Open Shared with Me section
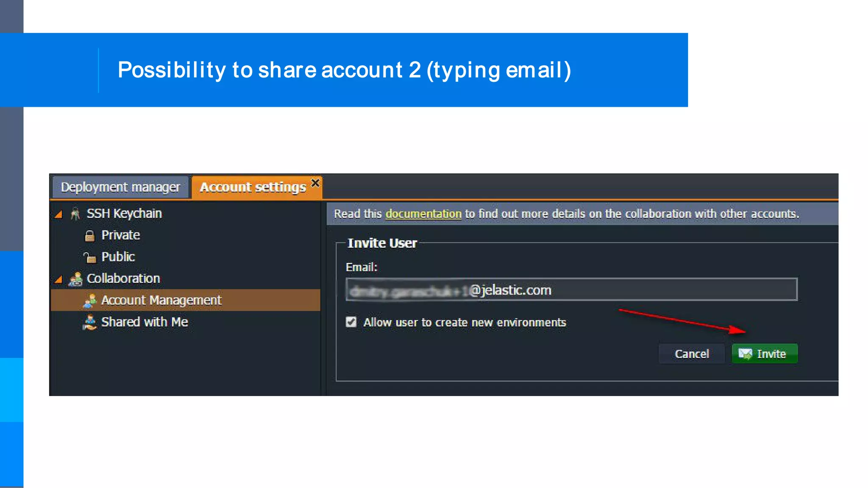Screen dimensions: 868x488 point(145,322)
